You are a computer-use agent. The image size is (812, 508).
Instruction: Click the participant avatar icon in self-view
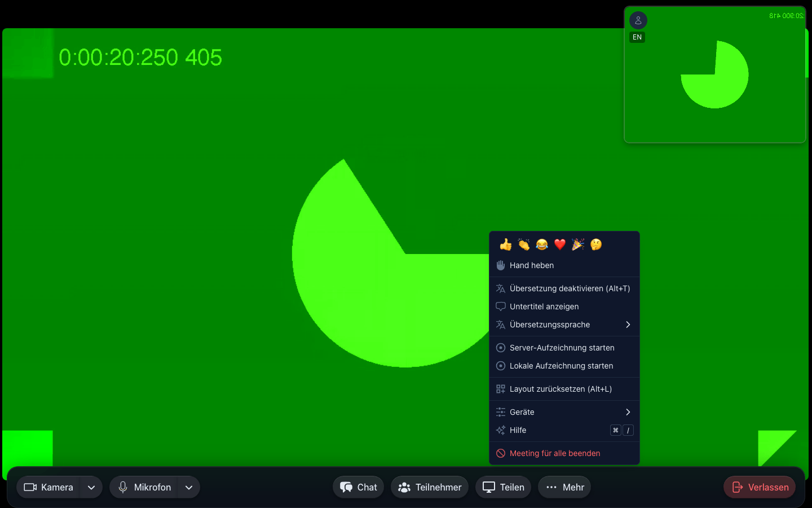tap(638, 20)
